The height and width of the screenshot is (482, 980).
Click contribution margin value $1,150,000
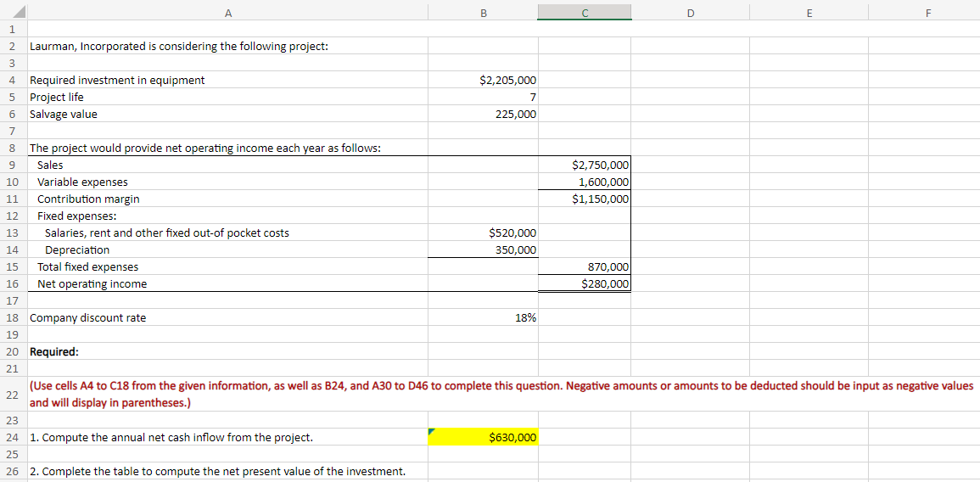(x=585, y=199)
